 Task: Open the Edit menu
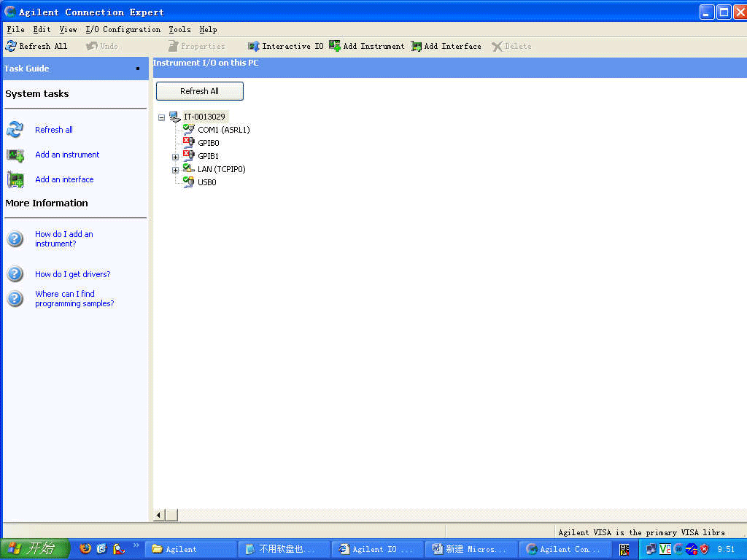point(42,29)
